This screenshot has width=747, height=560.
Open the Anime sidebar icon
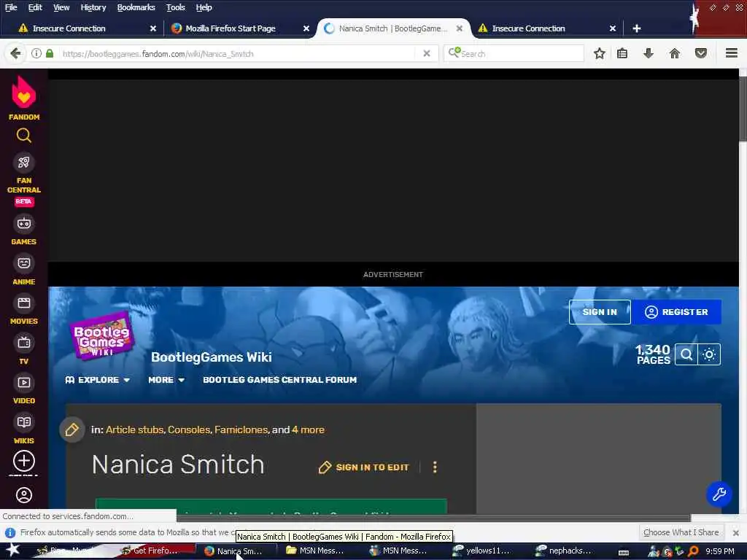[x=24, y=263]
